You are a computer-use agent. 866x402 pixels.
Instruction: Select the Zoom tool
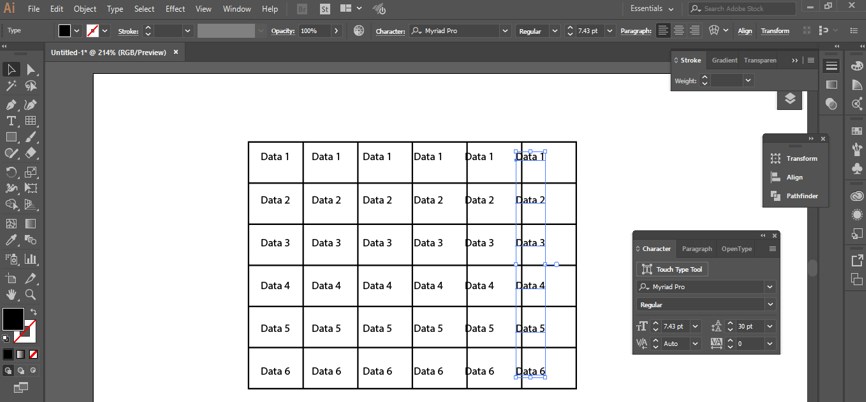[x=31, y=294]
